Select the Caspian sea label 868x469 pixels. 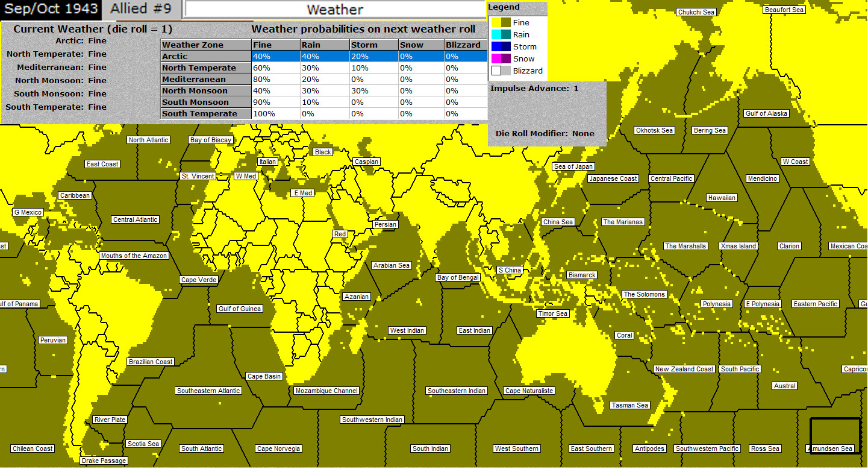point(366,162)
